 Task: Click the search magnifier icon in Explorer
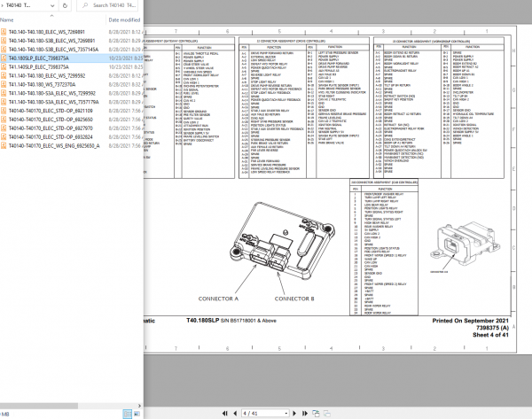point(85,5)
